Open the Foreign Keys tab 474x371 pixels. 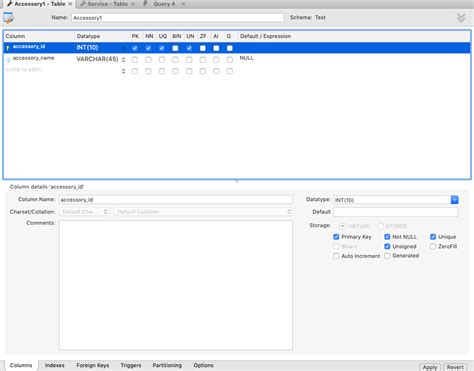(93, 365)
